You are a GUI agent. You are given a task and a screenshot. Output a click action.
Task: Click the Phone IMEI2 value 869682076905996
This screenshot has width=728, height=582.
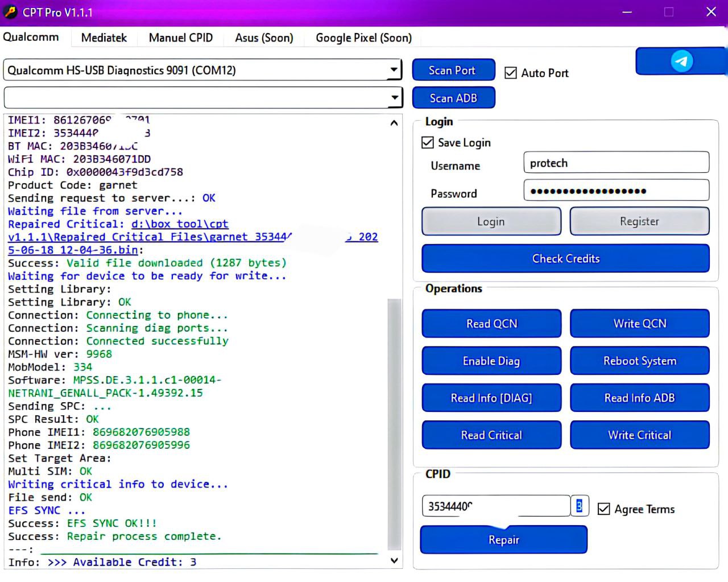click(141, 445)
